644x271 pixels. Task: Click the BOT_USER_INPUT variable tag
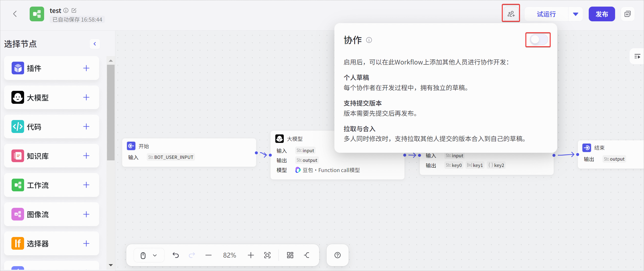coord(171,157)
